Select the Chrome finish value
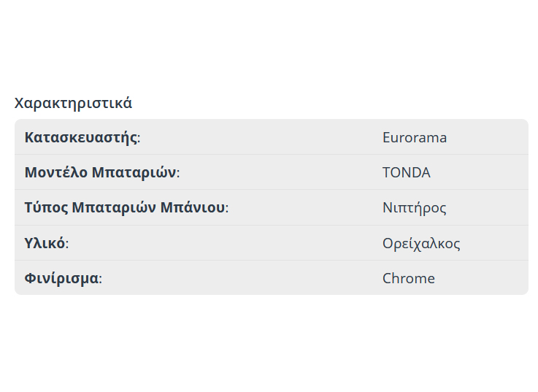The height and width of the screenshot is (392, 538). click(x=408, y=278)
